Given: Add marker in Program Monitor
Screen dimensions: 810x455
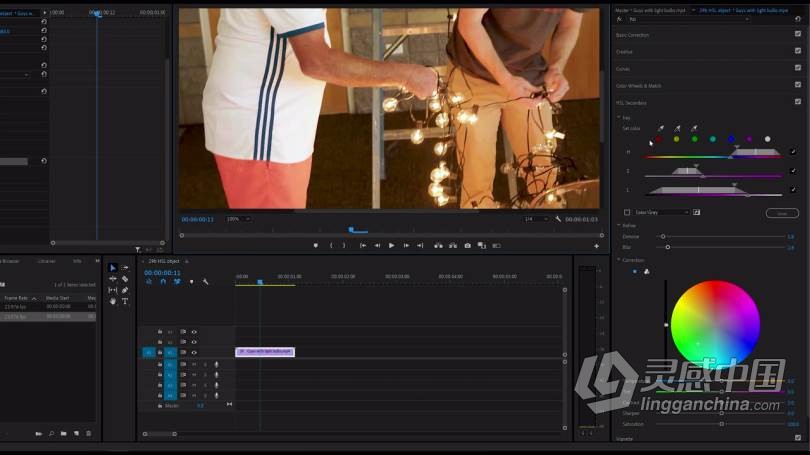Looking at the screenshot, I should 316,246.
